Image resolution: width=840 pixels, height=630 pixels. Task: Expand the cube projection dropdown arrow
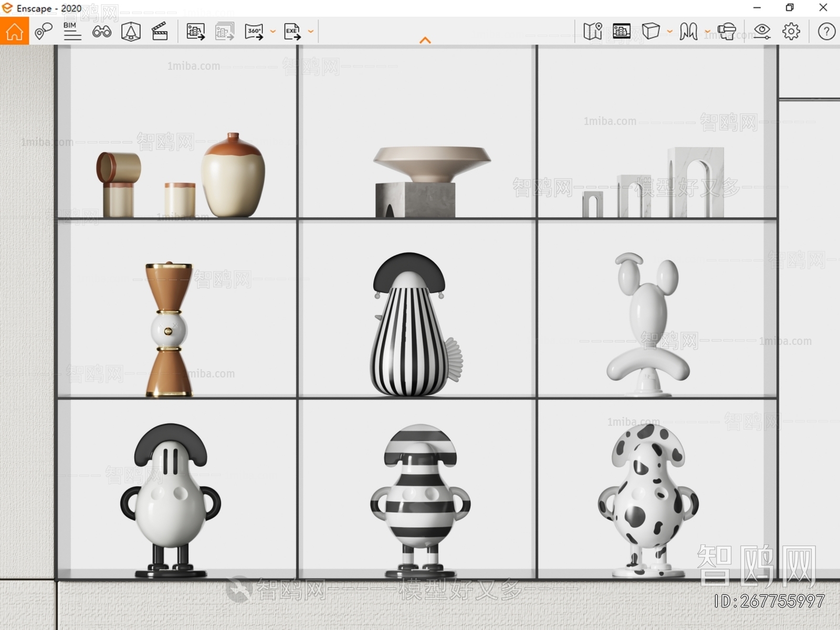[x=670, y=31]
